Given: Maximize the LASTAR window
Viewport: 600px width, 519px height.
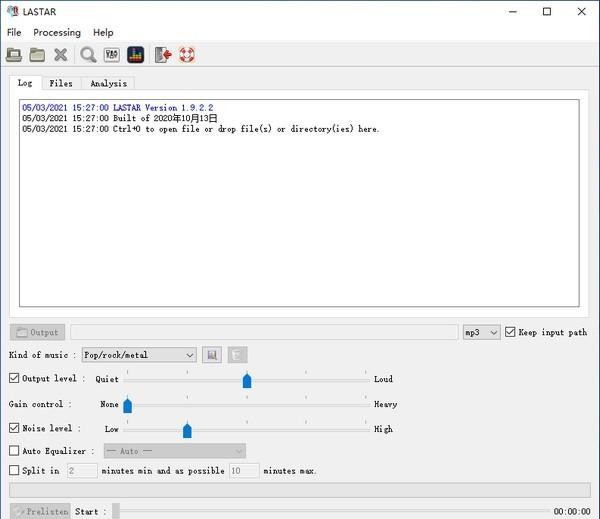Looking at the screenshot, I should coord(547,11).
